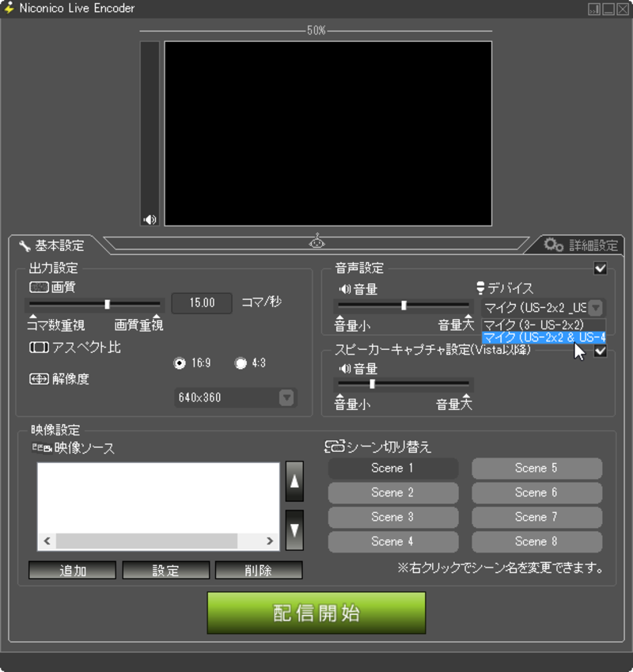Click the microphone icon beside デバイス
The height and width of the screenshot is (672, 633).
(480, 288)
